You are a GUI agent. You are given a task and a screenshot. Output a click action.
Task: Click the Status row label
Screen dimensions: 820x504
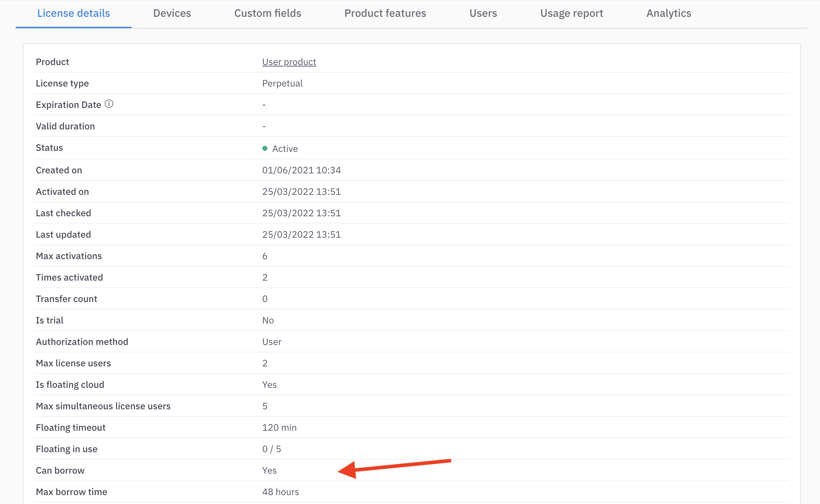pos(49,148)
